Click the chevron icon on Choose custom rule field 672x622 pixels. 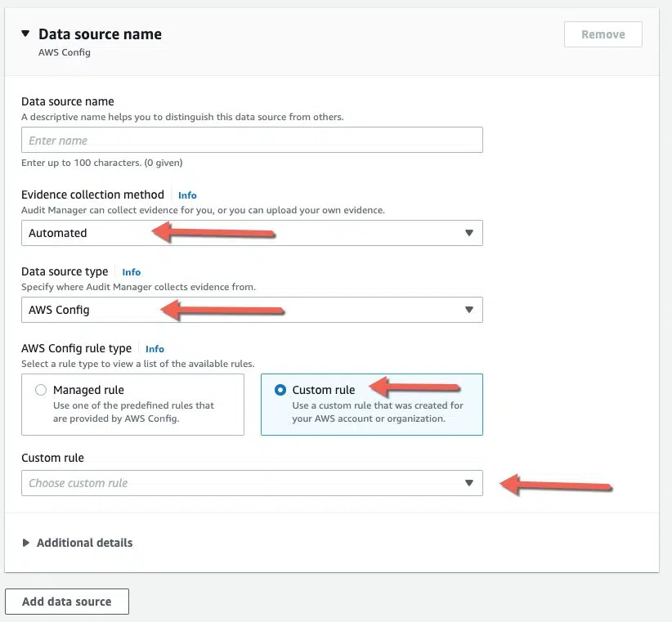(469, 483)
